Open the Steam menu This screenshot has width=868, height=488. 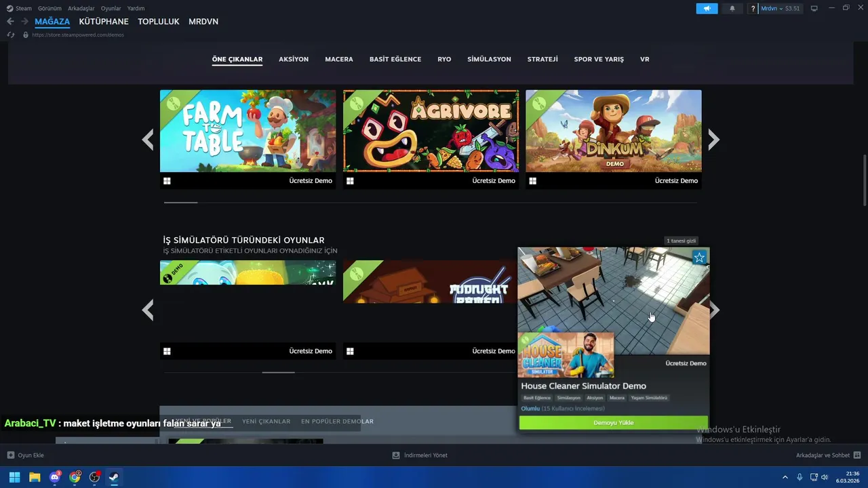point(19,8)
